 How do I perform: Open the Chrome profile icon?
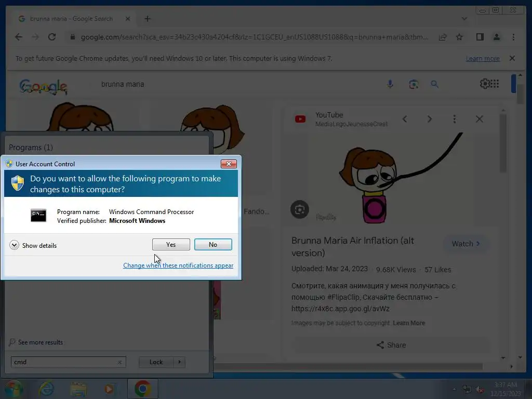point(497,37)
